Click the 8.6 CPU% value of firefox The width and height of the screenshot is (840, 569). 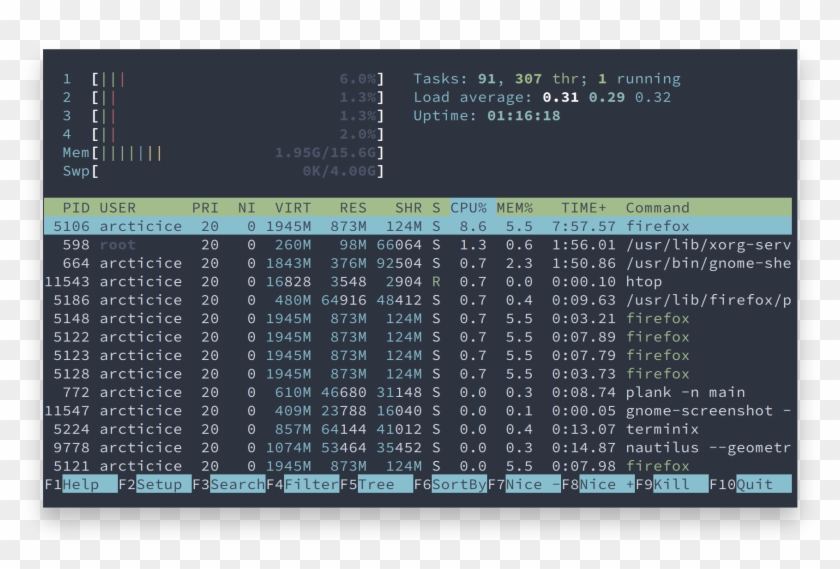coord(473,226)
